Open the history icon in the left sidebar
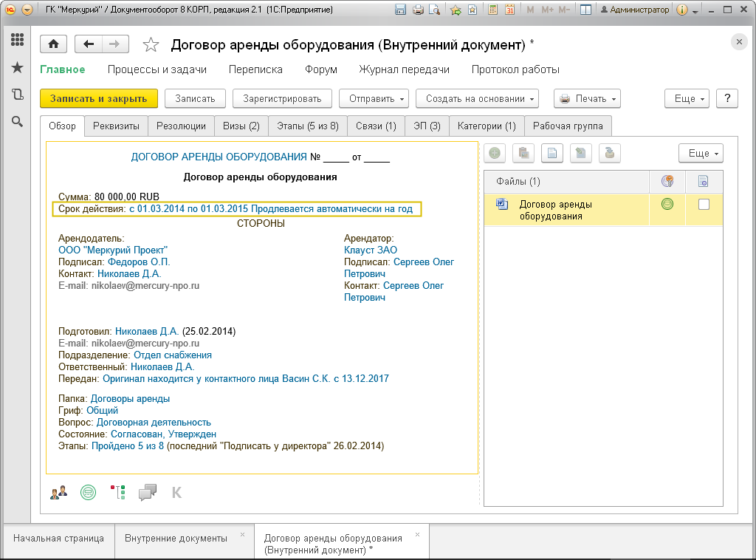756x560 pixels. (18, 95)
